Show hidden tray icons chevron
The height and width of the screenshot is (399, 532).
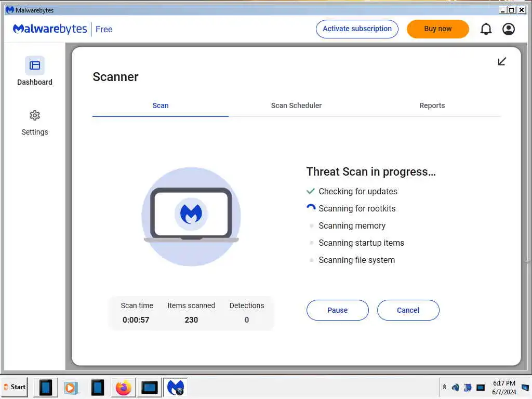[x=445, y=387]
